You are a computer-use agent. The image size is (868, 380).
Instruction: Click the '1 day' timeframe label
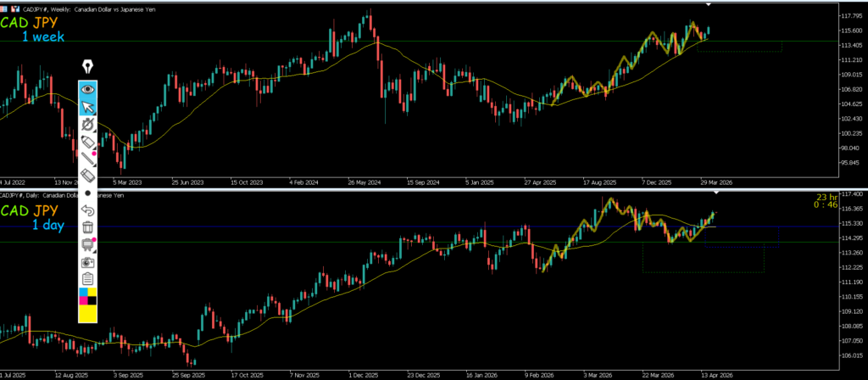pos(48,225)
